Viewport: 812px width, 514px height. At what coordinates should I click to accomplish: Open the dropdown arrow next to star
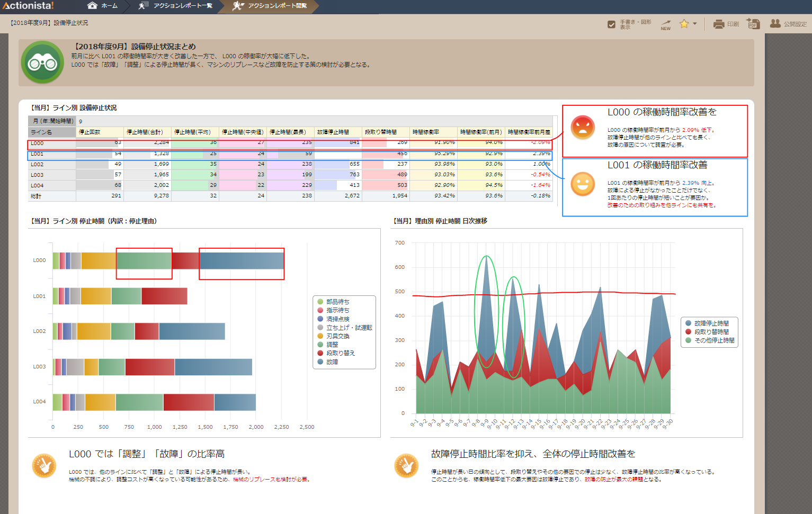coord(694,24)
